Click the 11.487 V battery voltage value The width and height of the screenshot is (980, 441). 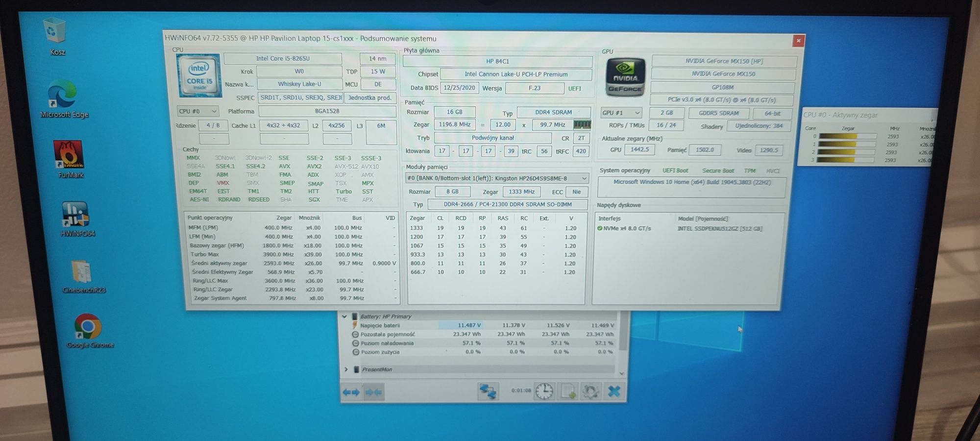click(469, 325)
